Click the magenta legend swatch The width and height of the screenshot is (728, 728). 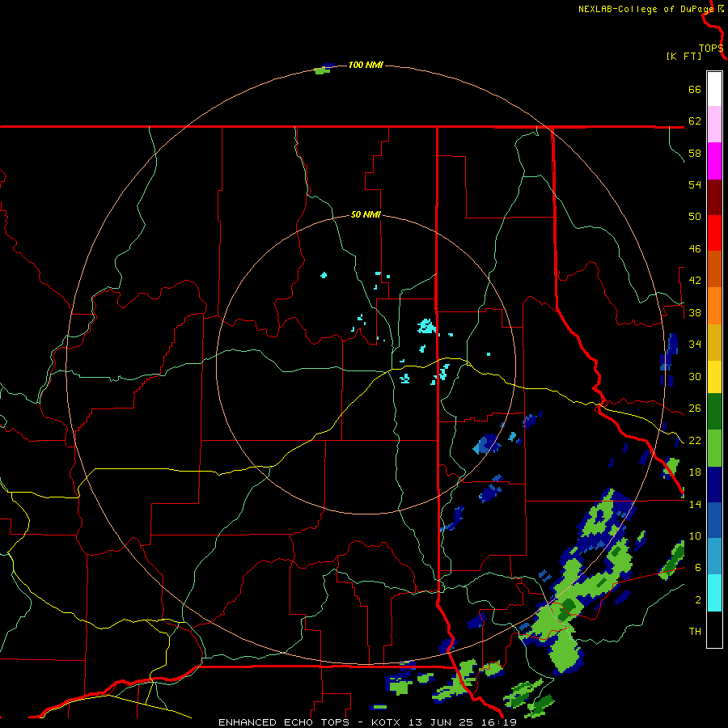click(x=714, y=161)
